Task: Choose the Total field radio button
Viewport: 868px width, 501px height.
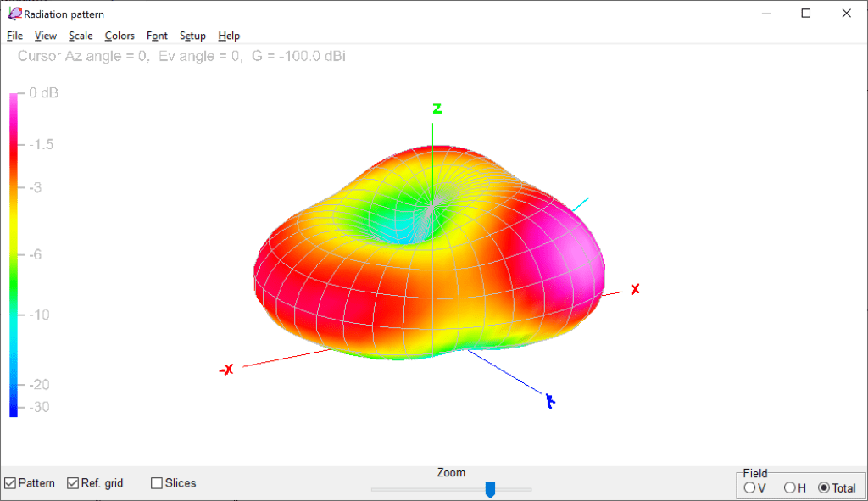Action: tap(824, 487)
